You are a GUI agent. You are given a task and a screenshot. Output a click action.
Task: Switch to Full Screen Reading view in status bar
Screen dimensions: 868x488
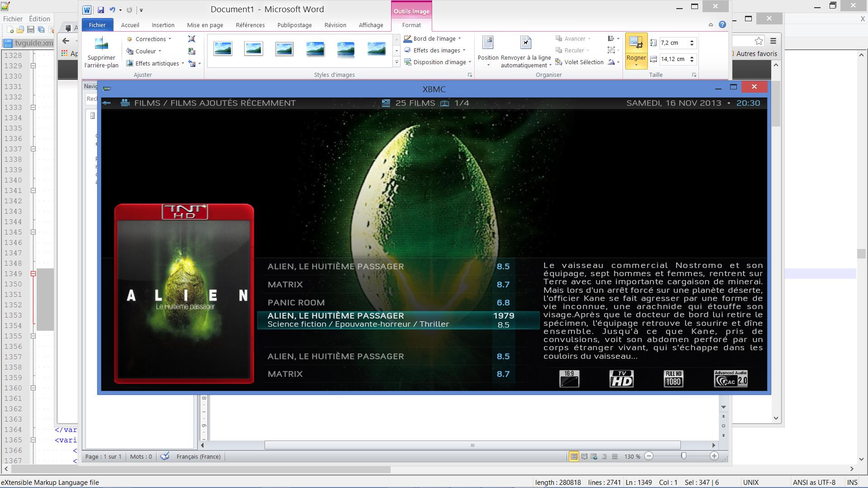[584, 456]
